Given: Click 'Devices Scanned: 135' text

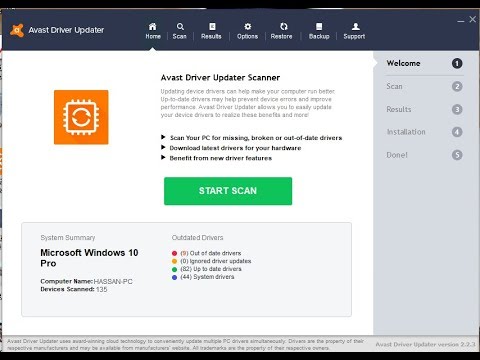Looking at the screenshot, I should (74, 289).
